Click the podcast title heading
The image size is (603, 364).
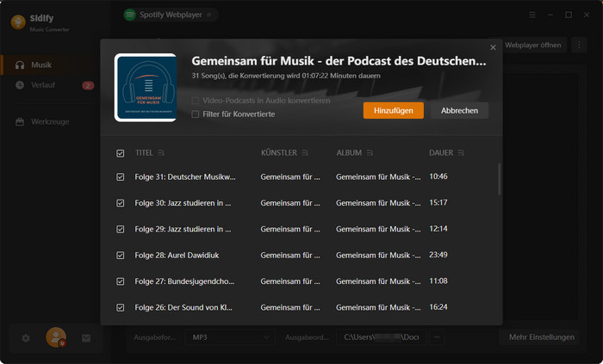point(339,61)
